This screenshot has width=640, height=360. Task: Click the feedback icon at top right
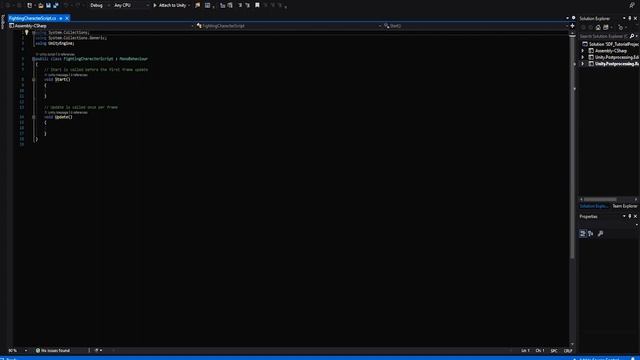pos(632,5)
